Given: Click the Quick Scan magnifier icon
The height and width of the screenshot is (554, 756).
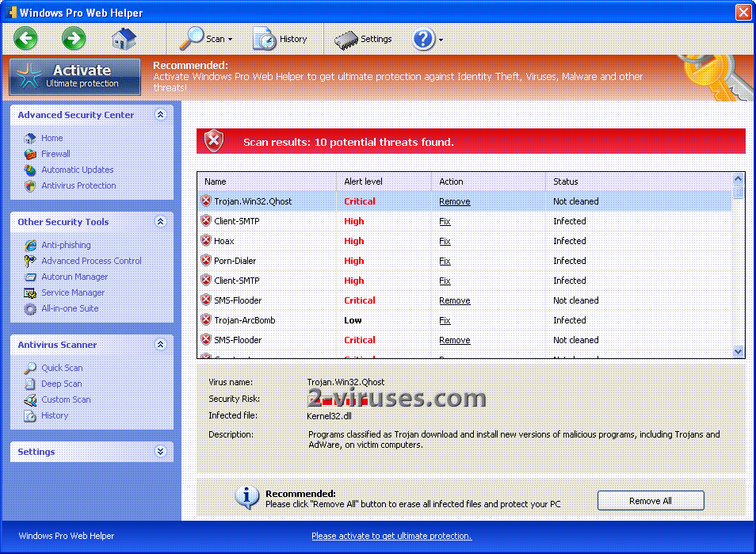Looking at the screenshot, I should [x=30, y=369].
